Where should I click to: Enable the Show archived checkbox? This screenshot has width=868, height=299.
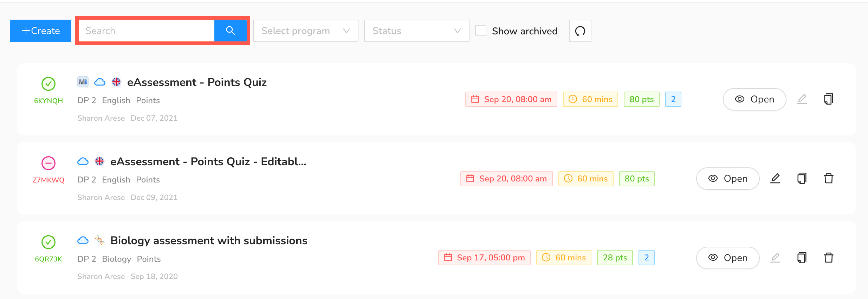click(481, 31)
